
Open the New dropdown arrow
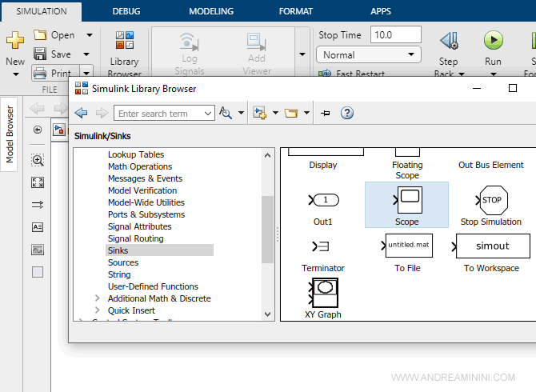16,74
